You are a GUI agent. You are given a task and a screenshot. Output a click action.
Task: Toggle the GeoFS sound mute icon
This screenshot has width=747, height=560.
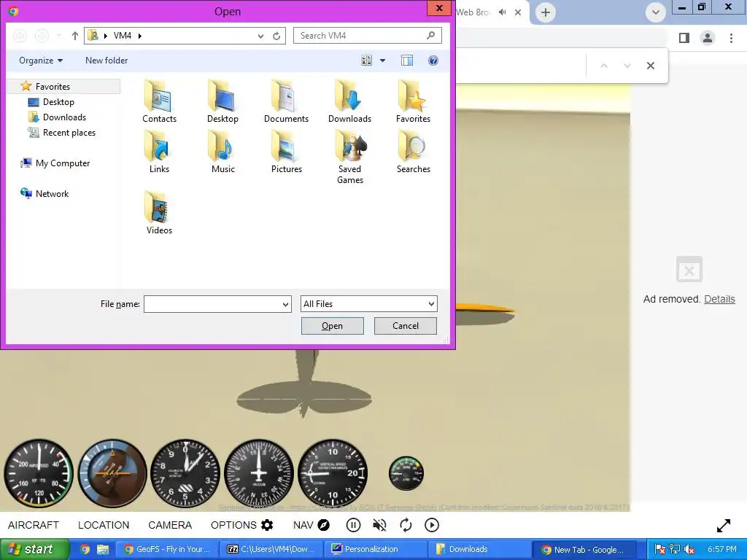(x=379, y=525)
